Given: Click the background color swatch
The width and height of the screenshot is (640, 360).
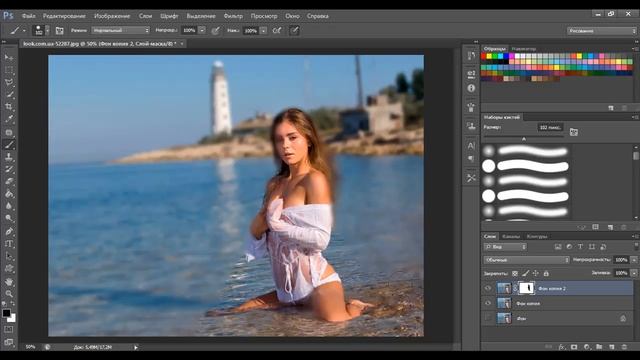Looking at the screenshot, I should coord(12,318).
